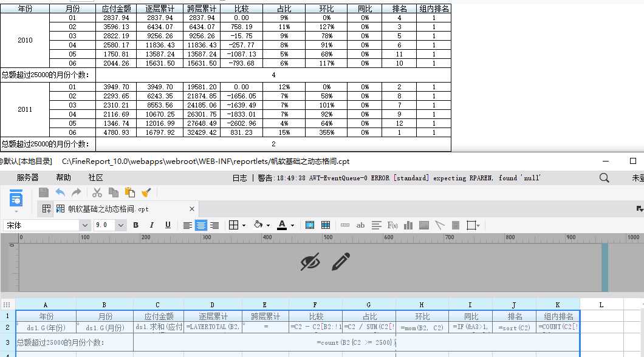Screen dimensions: 644x357
Task: Click the 2010 year cell in the preview
Action: pyautogui.click(x=25, y=40)
